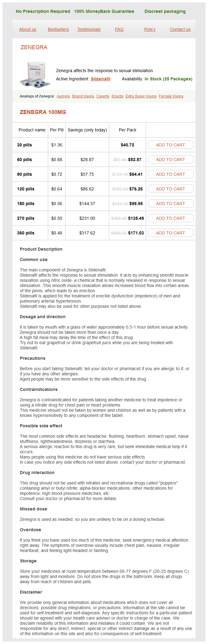208x644 pixels.
Task: Open the Eriacta analog link
Action: tap(117, 96)
